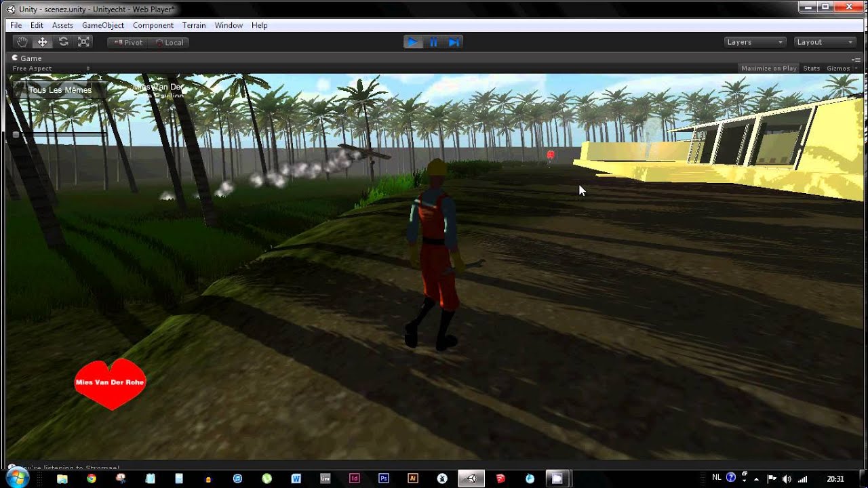This screenshot has width=868, height=488.
Task: Open Google Chrome from taskbar
Action: 92,479
